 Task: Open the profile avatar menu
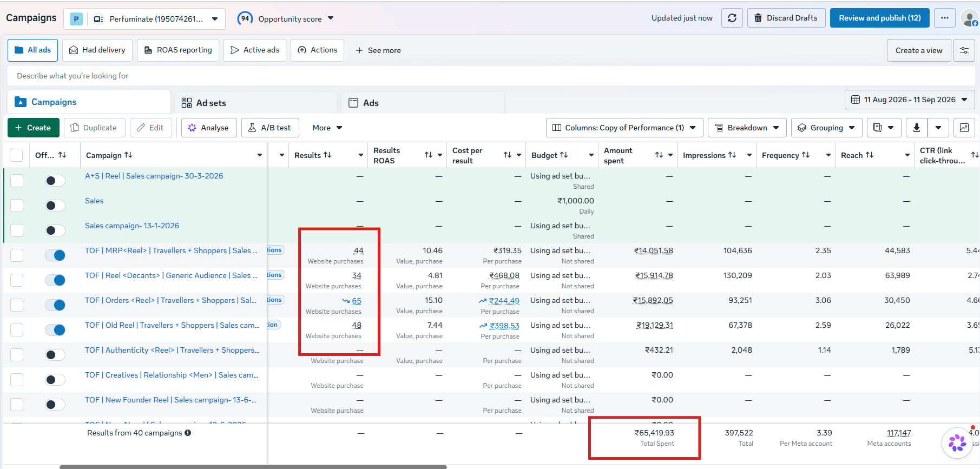969,18
